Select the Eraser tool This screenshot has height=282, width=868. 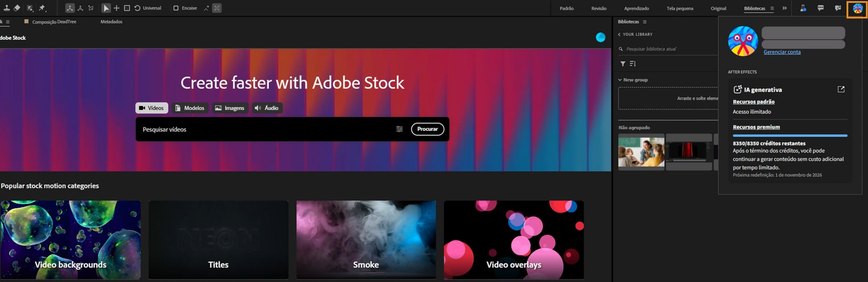click(x=17, y=8)
